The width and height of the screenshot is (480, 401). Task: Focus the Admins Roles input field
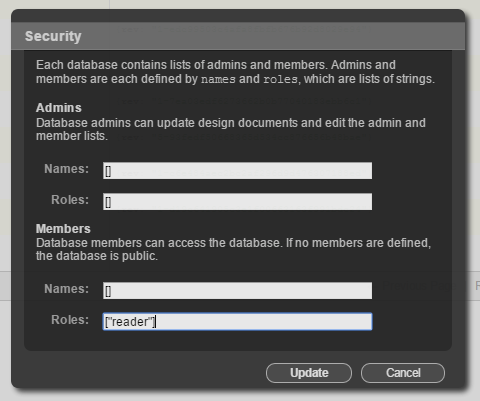click(237, 201)
